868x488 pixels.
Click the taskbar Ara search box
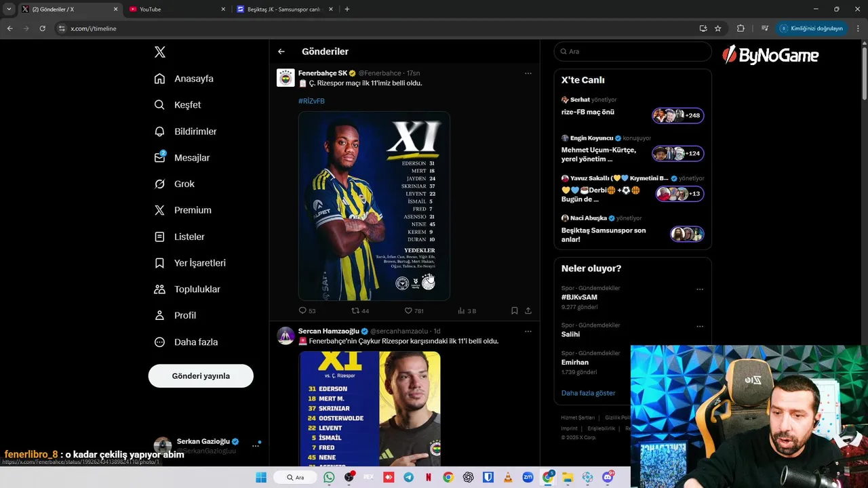pos(296,477)
